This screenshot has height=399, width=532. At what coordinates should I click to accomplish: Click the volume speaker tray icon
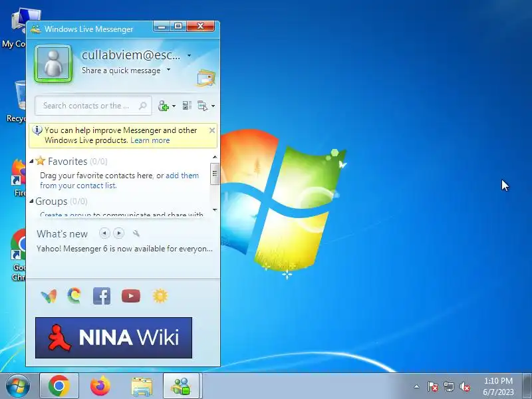tap(464, 386)
